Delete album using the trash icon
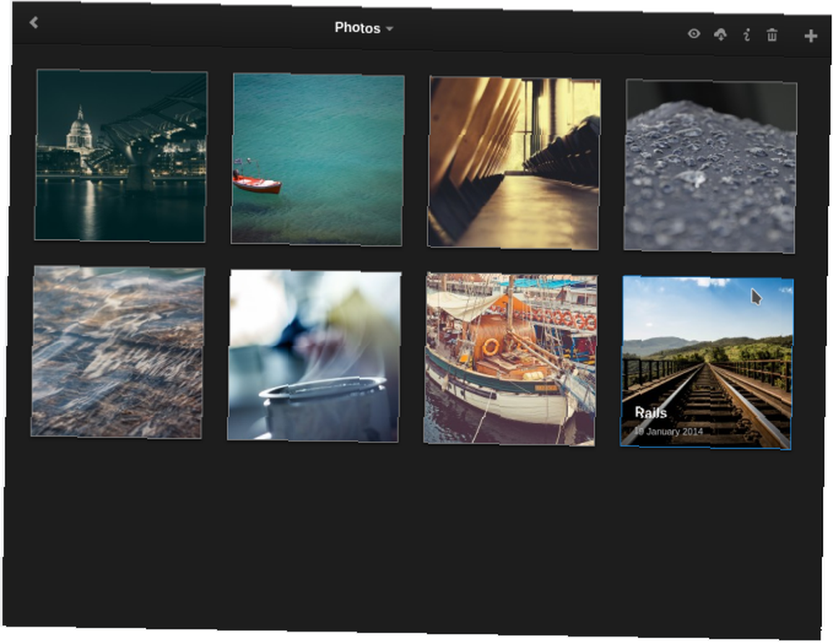The width and height of the screenshot is (833, 644). click(x=772, y=35)
